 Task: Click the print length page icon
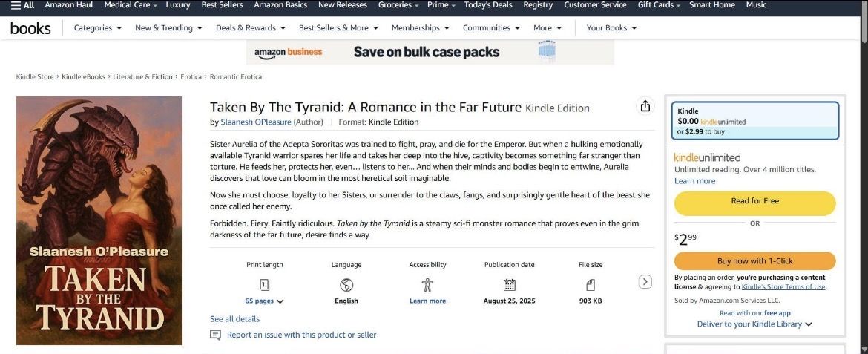(x=265, y=285)
